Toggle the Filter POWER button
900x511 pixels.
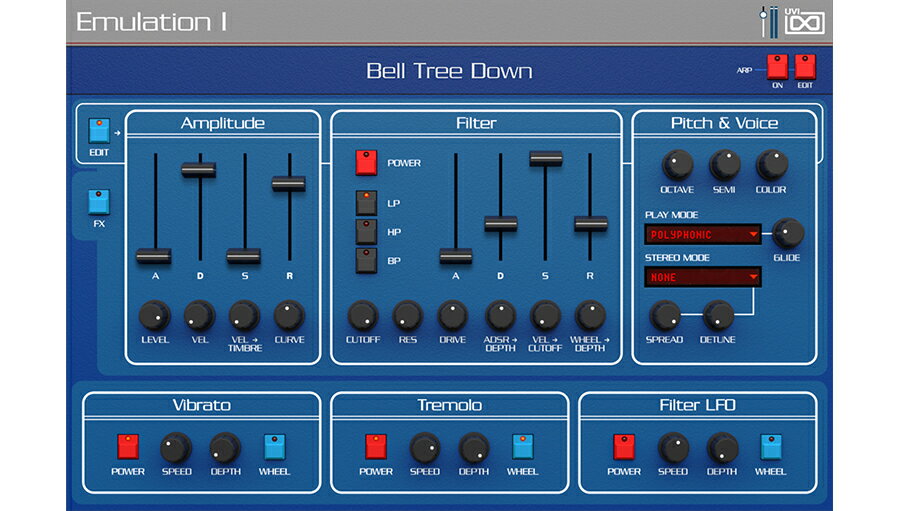pos(367,162)
